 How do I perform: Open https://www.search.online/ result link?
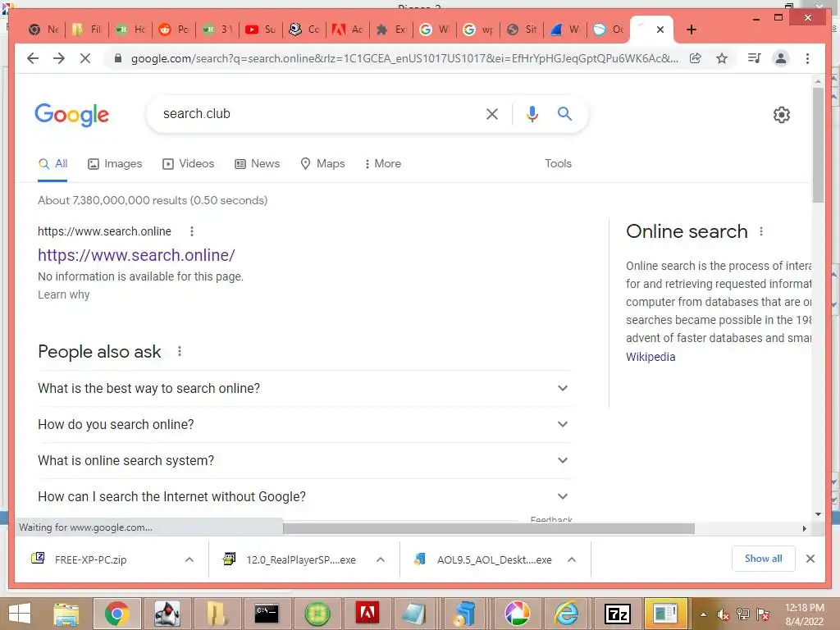click(136, 255)
